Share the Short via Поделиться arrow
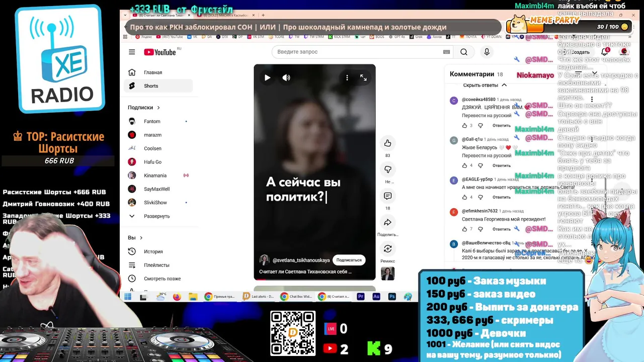Image resolution: width=644 pixels, height=362 pixels. click(387, 222)
